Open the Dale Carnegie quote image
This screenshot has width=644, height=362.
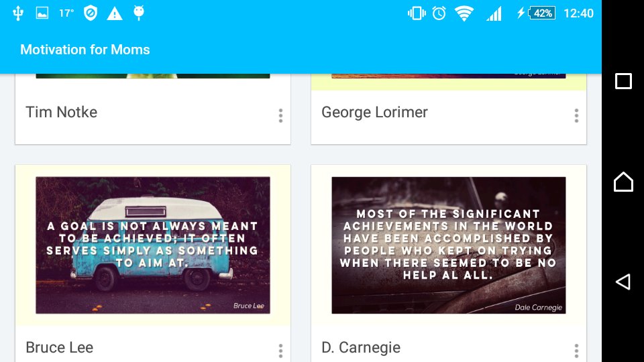pyautogui.click(x=449, y=245)
